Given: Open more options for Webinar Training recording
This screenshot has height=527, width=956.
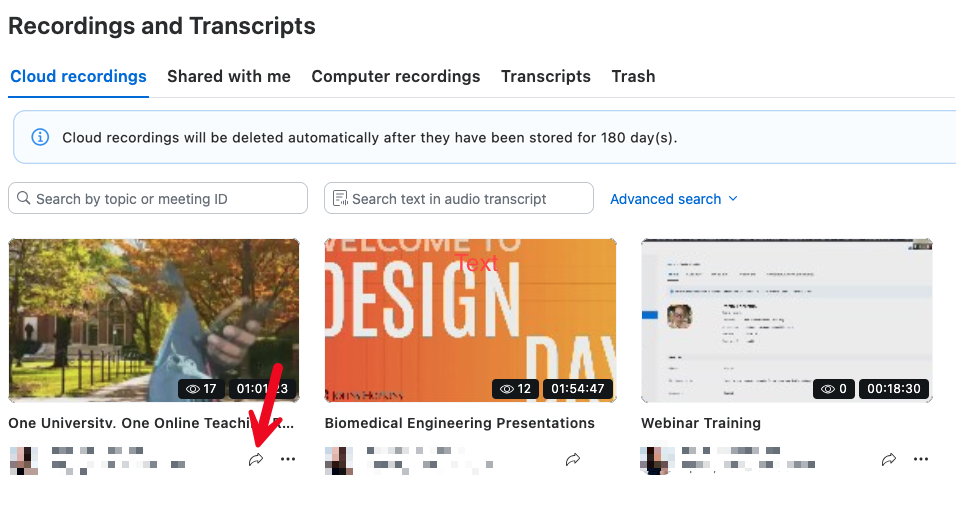Looking at the screenshot, I should coord(921,459).
